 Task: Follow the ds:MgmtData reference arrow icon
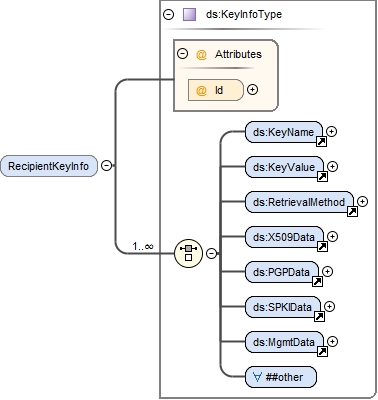click(322, 352)
